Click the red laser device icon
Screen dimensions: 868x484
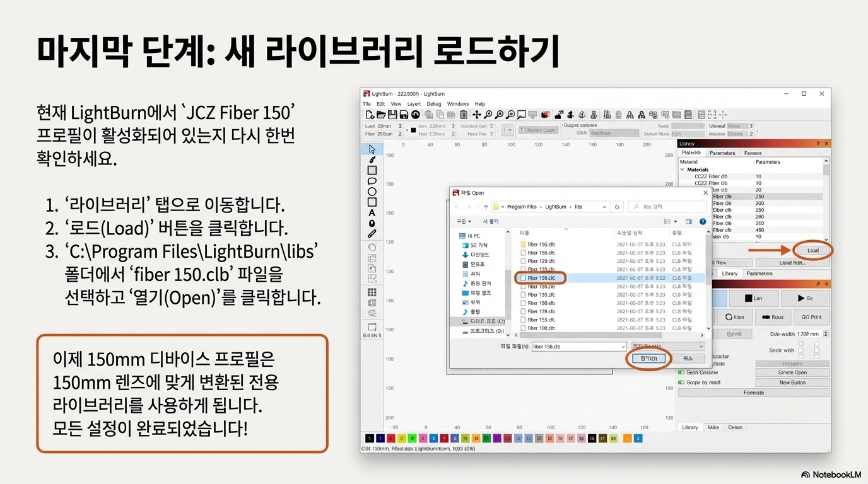[544, 115]
